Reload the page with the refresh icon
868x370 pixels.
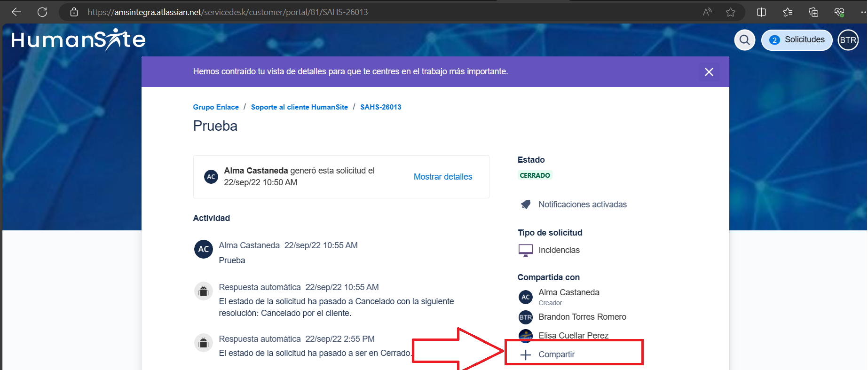click(x=42, y=12)
